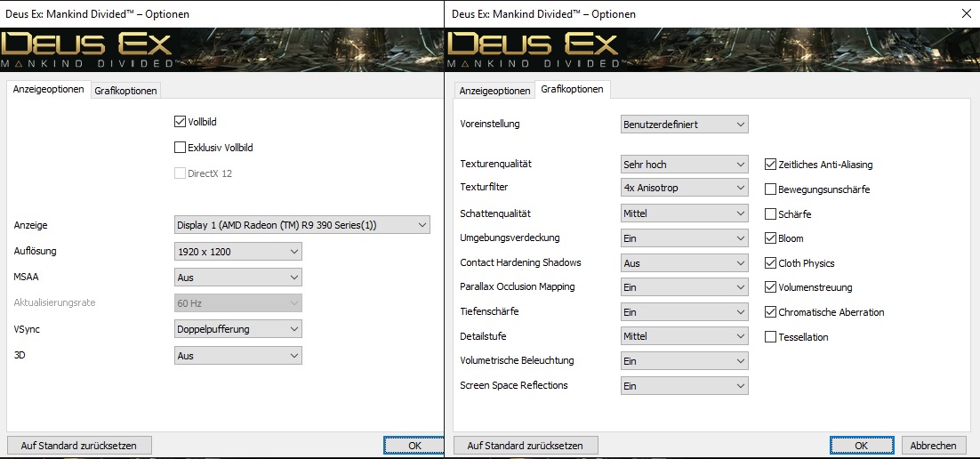Open Schattenqualität dropdown
Viewport: 980px width, 459px height.
(684, 213)
